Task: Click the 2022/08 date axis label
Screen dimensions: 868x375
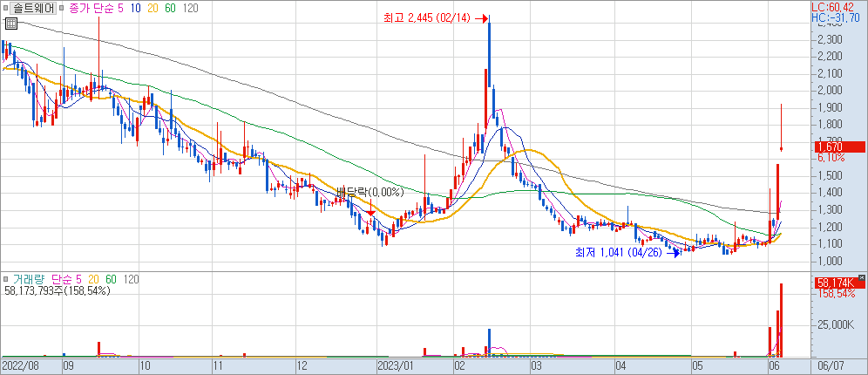Action: 19,366
